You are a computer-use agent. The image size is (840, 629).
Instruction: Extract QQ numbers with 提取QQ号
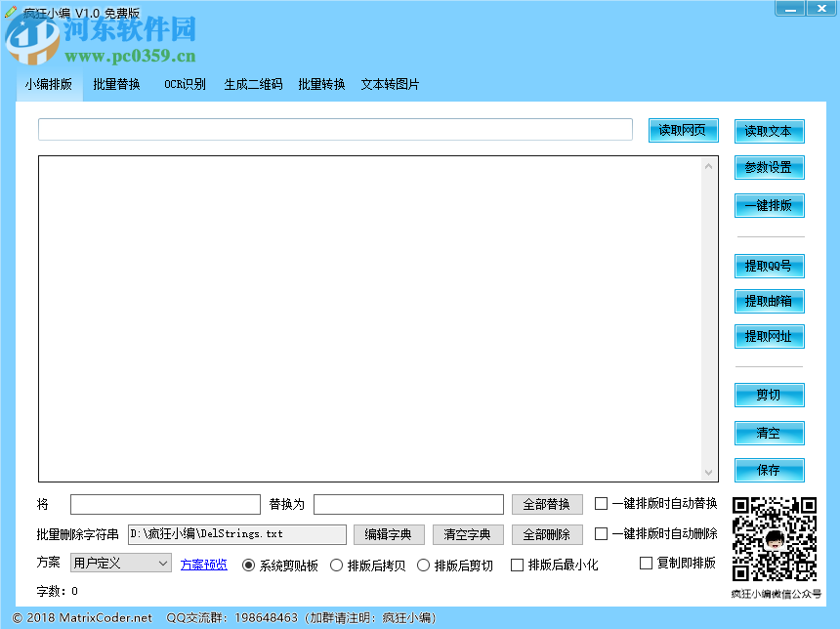(769, 266)
